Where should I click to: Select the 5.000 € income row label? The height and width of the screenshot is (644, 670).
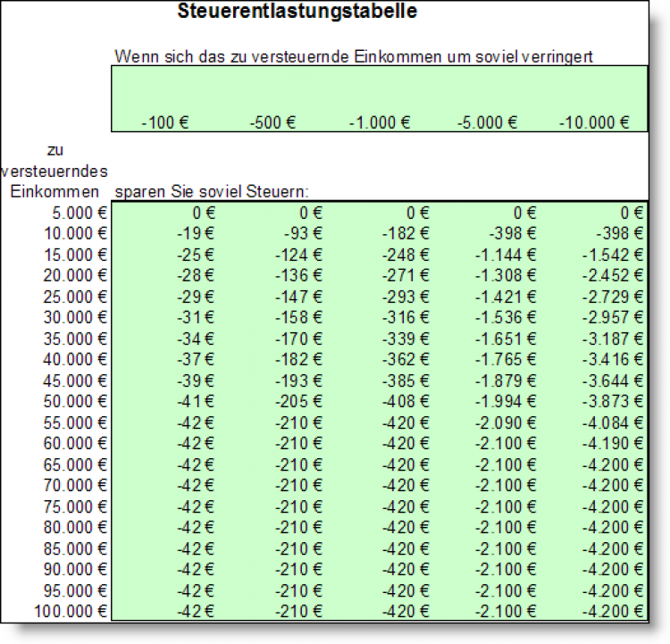(80, 213)
